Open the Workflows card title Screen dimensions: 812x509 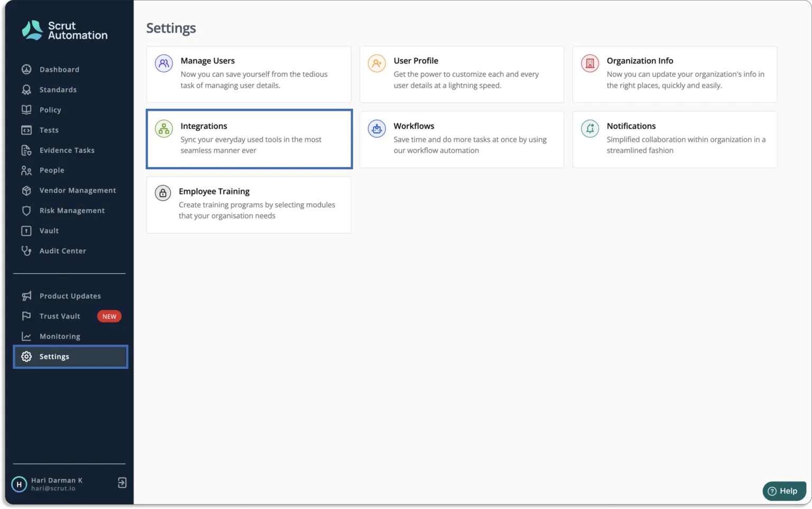[414, 126]
